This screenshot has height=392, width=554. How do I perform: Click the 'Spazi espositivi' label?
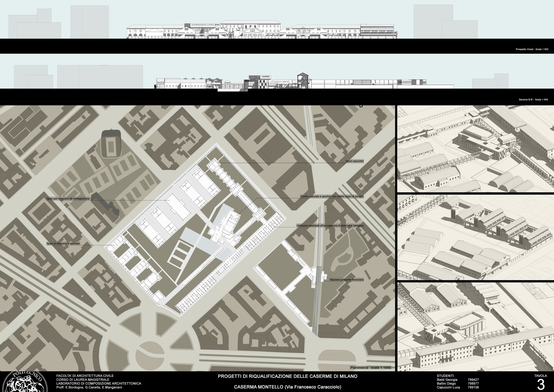pyautogui.click(x=354, y=161)
